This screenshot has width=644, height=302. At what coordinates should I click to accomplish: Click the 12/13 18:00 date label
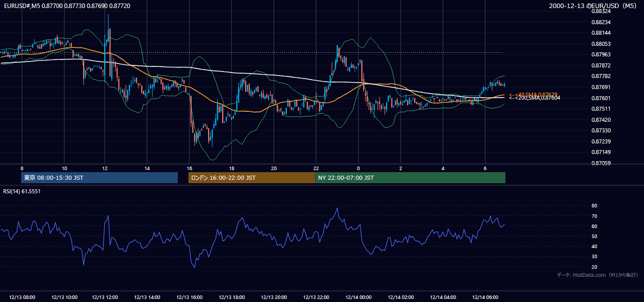click(x=232, y=297)
